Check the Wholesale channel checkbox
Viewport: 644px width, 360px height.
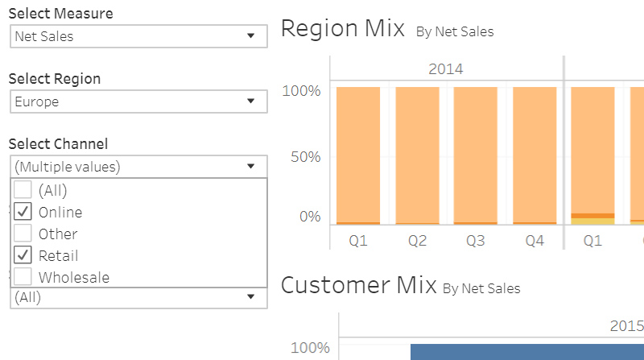pos(23,277)
